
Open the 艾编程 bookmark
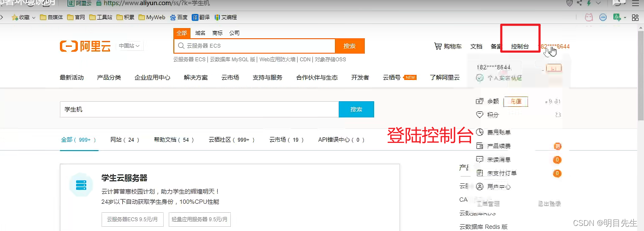(x=226, y=17)
